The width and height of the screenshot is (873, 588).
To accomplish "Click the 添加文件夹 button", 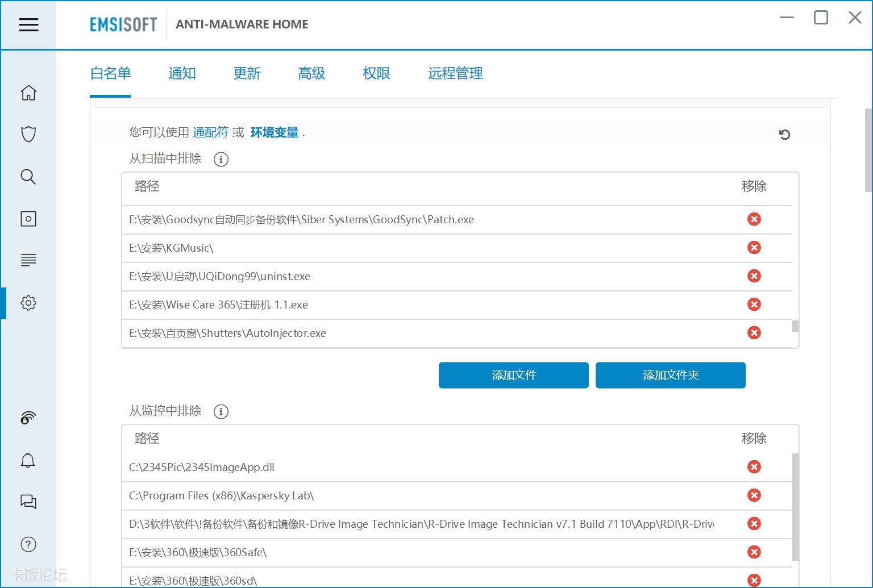I will (x=670, y=375).
